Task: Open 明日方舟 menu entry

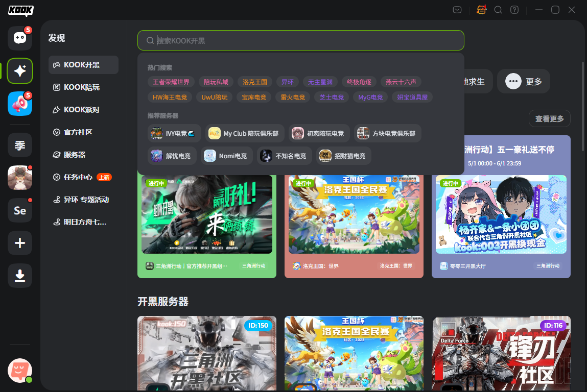Action: point(83,222)
